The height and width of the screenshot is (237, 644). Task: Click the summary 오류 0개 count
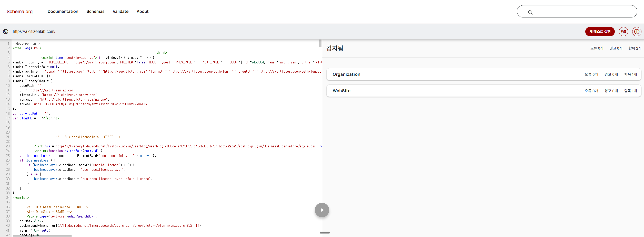(597, 48)
